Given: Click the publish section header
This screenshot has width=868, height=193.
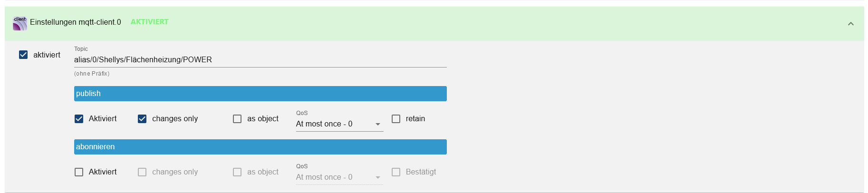Looking at the screenshot, I should [x=260, y=94].
